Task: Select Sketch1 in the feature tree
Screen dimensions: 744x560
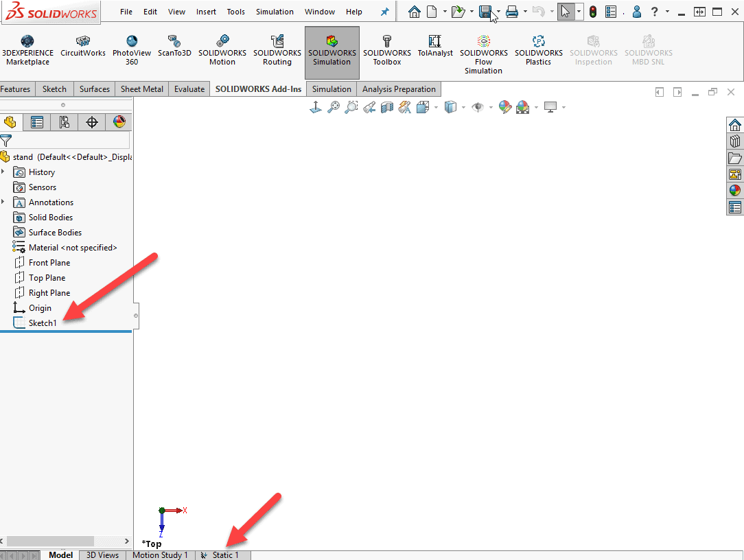Action: 43,323
